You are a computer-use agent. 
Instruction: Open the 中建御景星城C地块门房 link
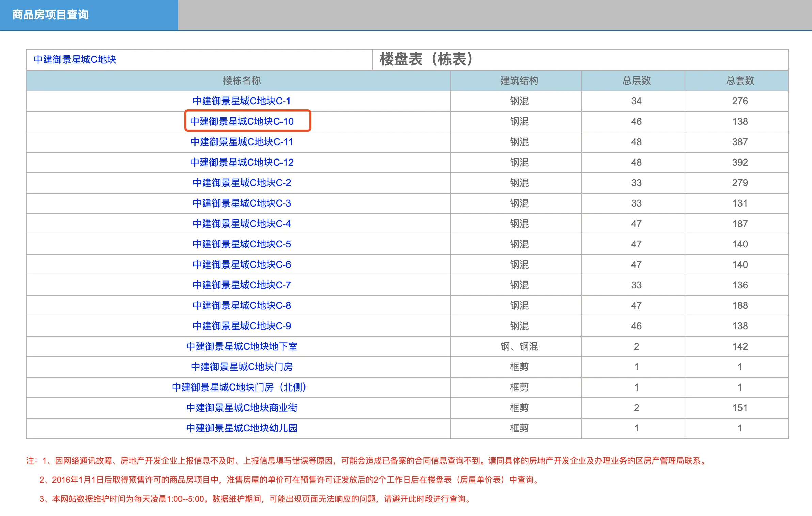pyautogui.click(x=241, y=367)
